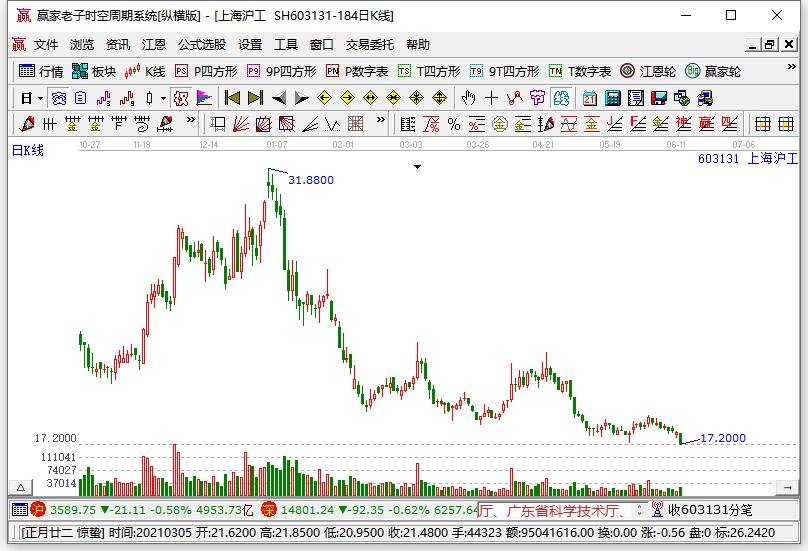The height and width of the screenshot is (551, 808).
Task: Open the notepad report icon
Action: click(636, 98)
